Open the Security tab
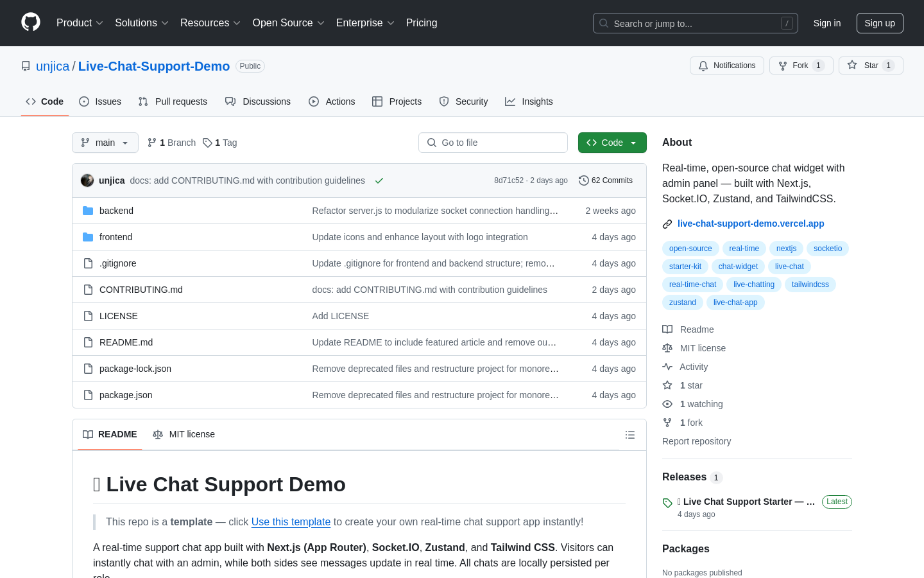Screen dimensions: 924x578 tap(463, 101)
